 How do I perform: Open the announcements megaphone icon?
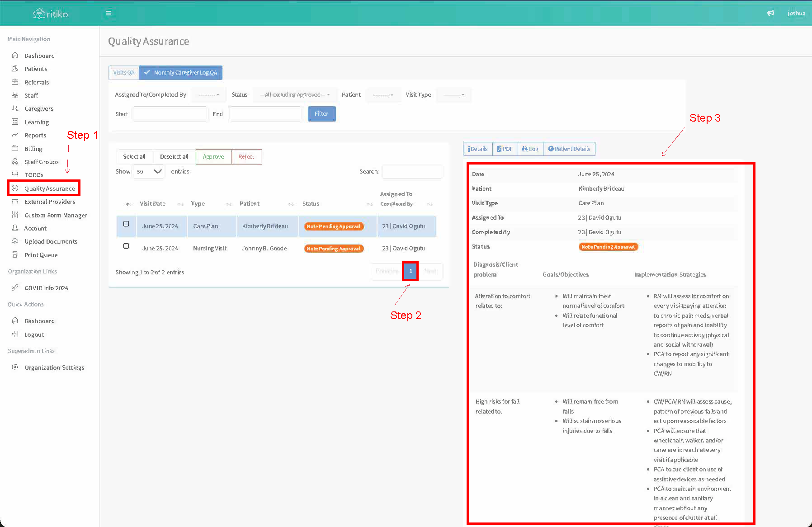[770, 14]
